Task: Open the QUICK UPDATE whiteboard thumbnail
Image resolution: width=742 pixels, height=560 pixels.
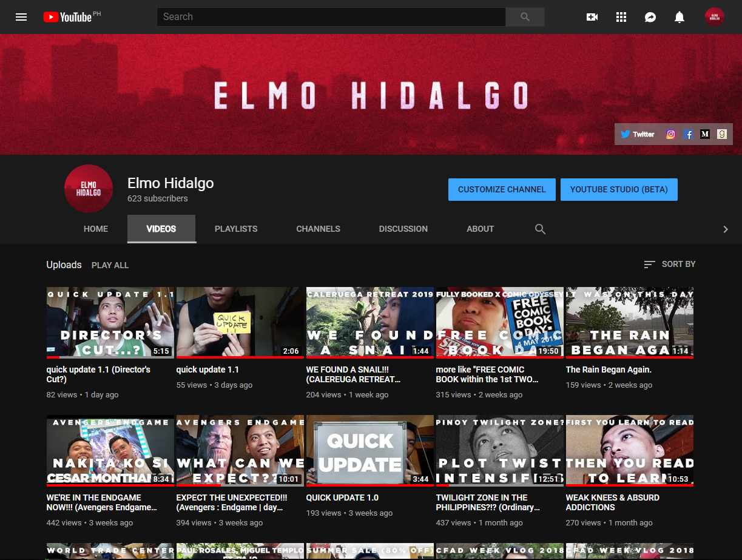Action: 370,451
